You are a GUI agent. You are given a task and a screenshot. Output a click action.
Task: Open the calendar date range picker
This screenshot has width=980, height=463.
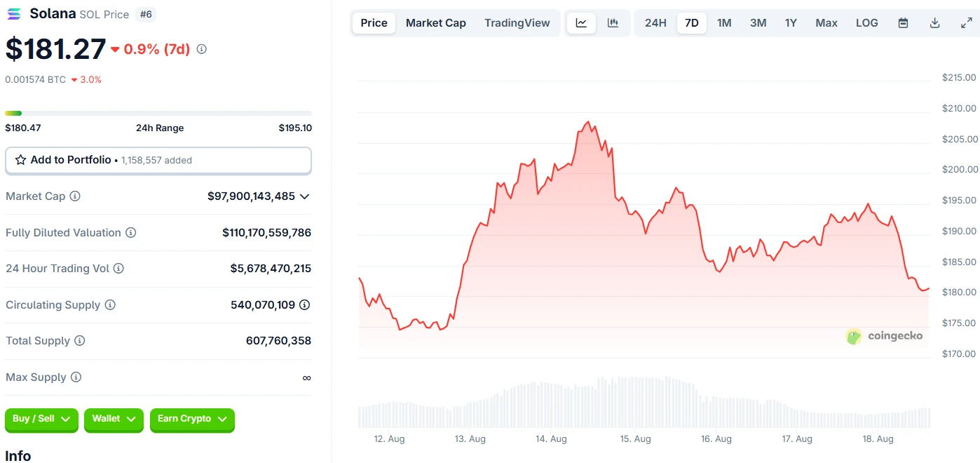pyautogui.click(x=903, y=22)
